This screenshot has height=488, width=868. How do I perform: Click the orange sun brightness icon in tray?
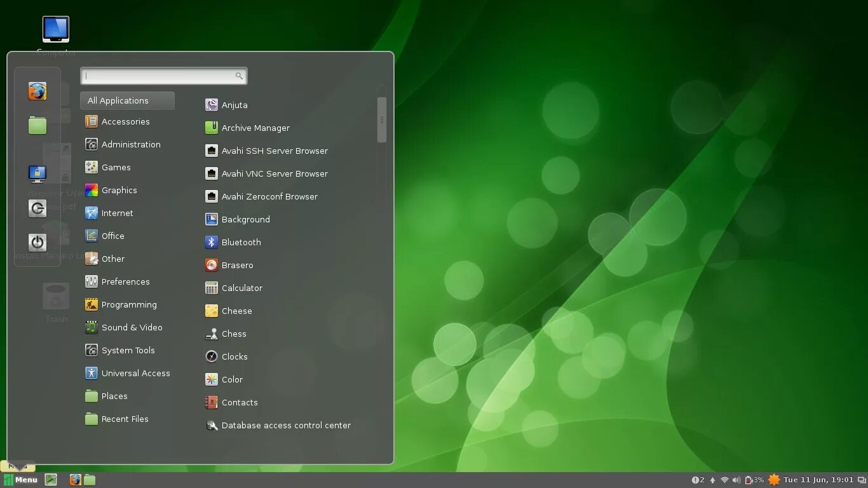pos(774,480)
